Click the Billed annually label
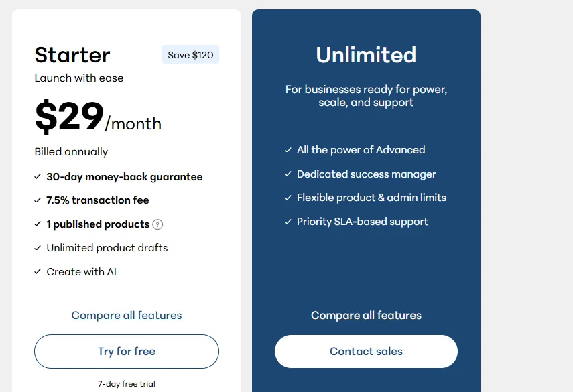Image resolution: width=573 pixels, height=392 pixels. coord(71,152)
